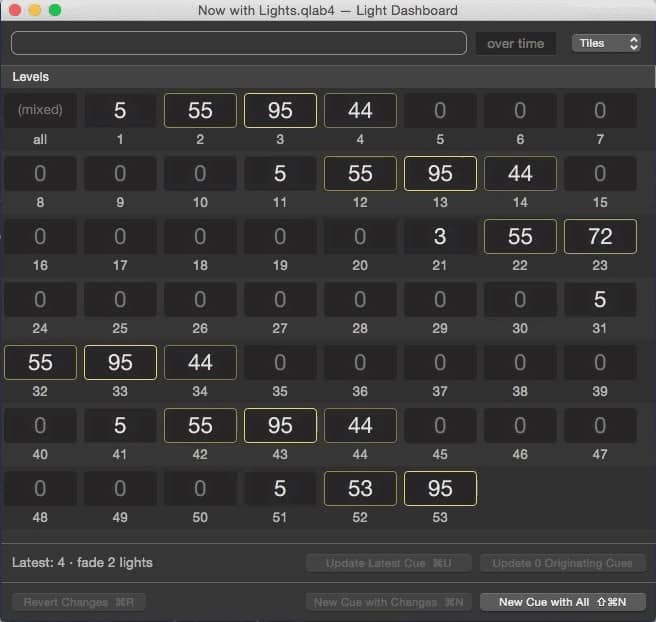Click the label '28' under its tile
656x622 pixels.
(x=360, y=328)
